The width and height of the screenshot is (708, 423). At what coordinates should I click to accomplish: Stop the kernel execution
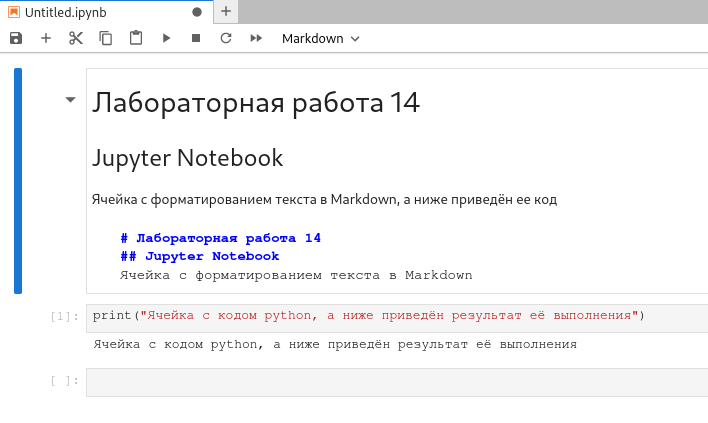click(196, 38)
